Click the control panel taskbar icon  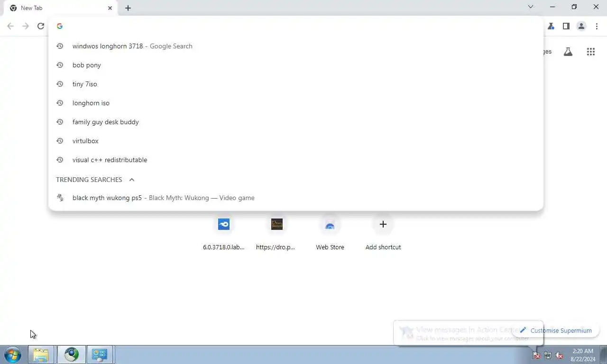100,355
